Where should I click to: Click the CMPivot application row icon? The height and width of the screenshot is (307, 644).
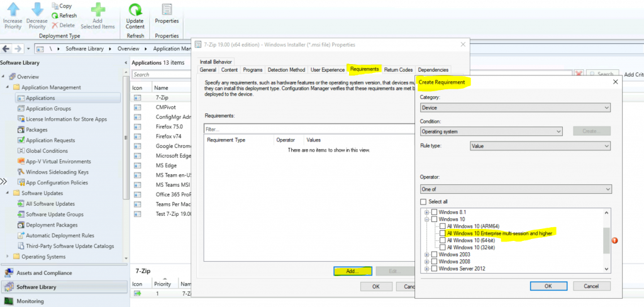[x=138, y=108]
